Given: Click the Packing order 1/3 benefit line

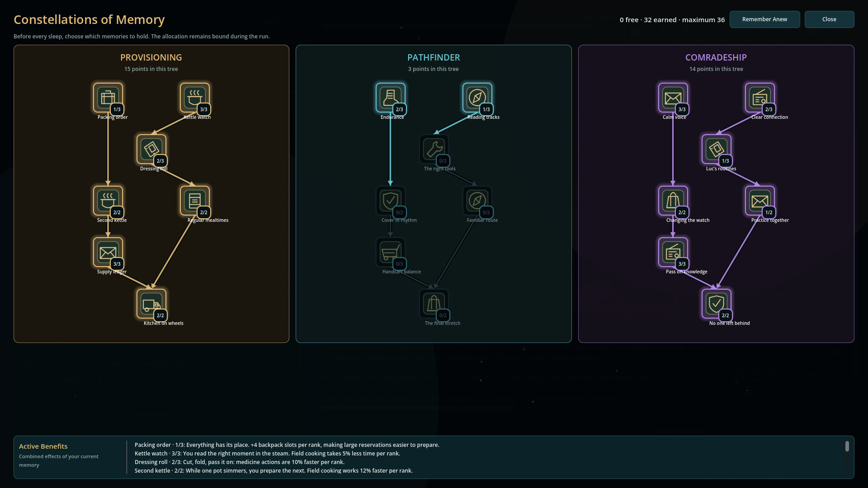Looking at the screenshot, I should (287, 445).
